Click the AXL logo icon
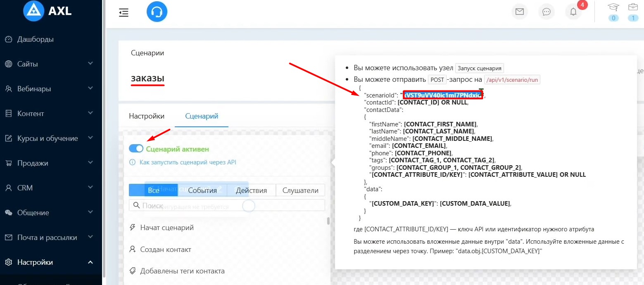644x285 pixels. [33, 11]
